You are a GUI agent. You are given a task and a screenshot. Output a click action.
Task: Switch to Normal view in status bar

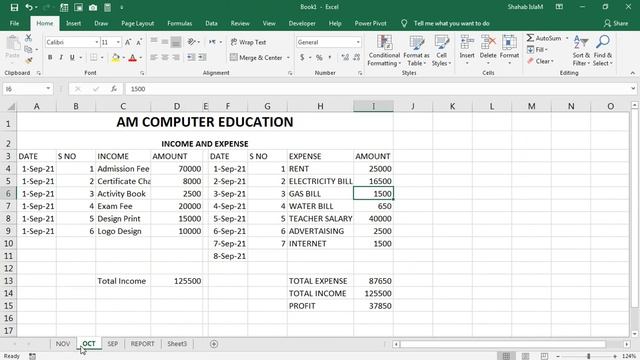pos(507,356)
